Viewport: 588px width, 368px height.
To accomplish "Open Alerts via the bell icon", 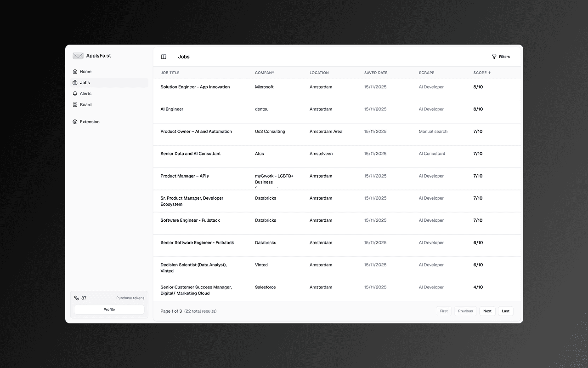I will 75,93.
